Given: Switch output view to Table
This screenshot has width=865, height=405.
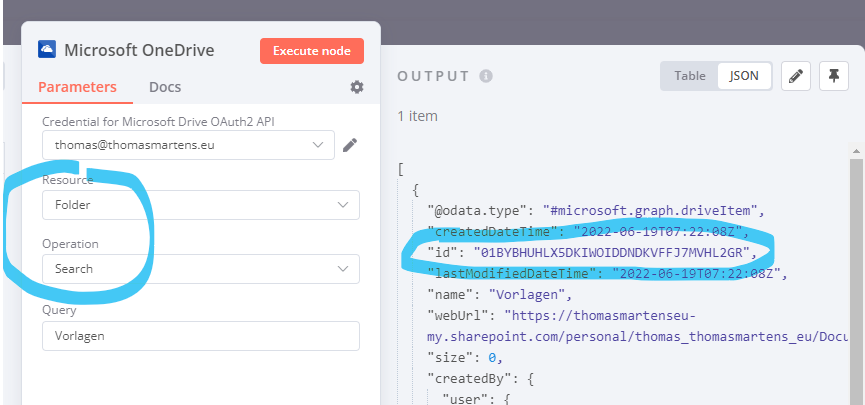Looking at the screenshot, I should tap(690, 76).
